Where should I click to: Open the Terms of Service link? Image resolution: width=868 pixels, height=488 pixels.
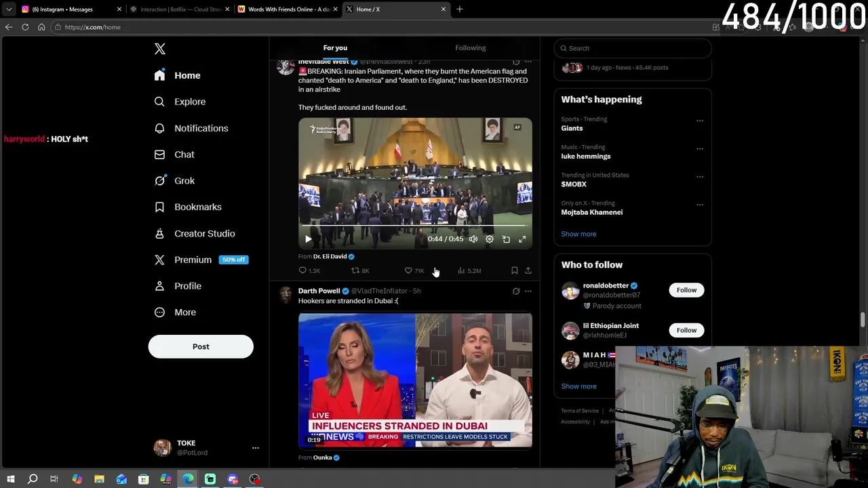tap(580, 411)
